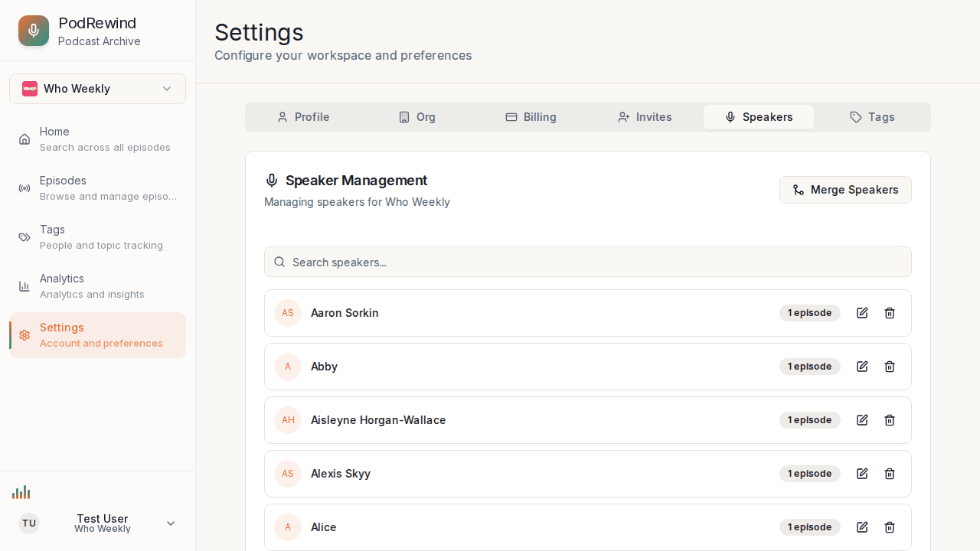Click the Analytics bar chart icon

pyautogui.click(x=24, y=285)
